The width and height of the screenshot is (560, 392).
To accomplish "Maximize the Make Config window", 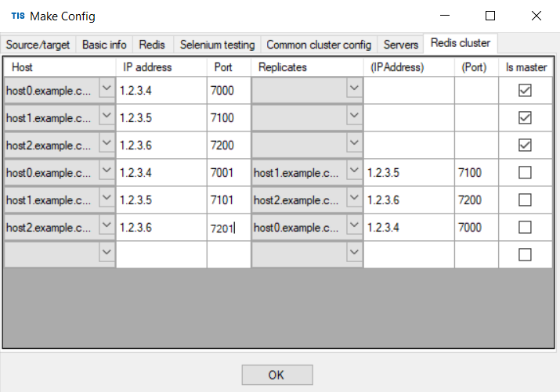I will point(490,16).
